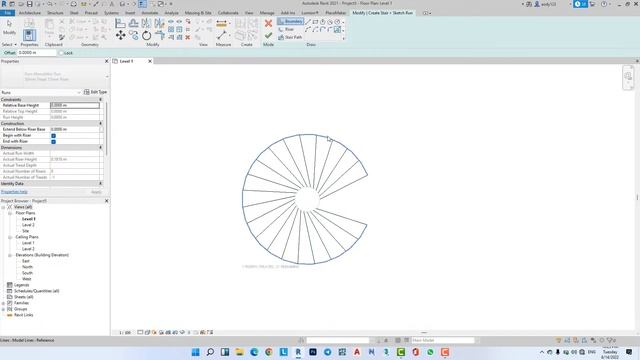Collapse the Dimensions section
640x360 pixels.
100,147
